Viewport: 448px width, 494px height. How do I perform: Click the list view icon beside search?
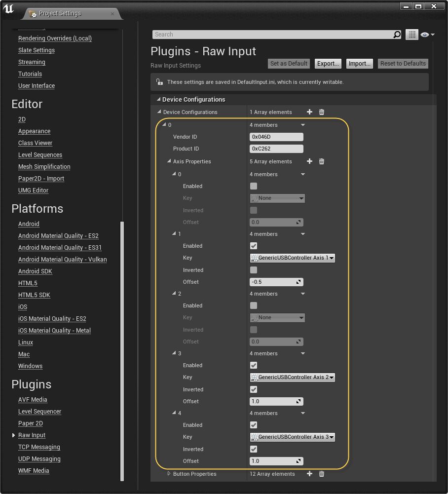pos(412,35)
